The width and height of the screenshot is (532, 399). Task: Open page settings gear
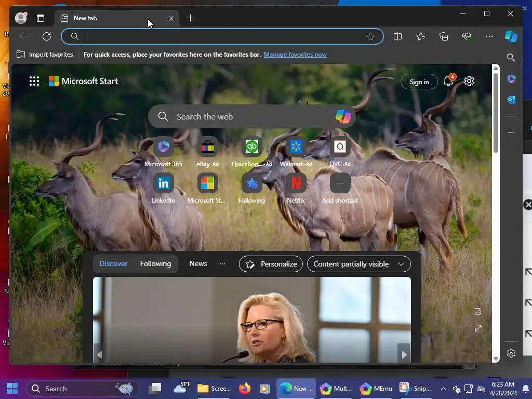coord(469,81)
